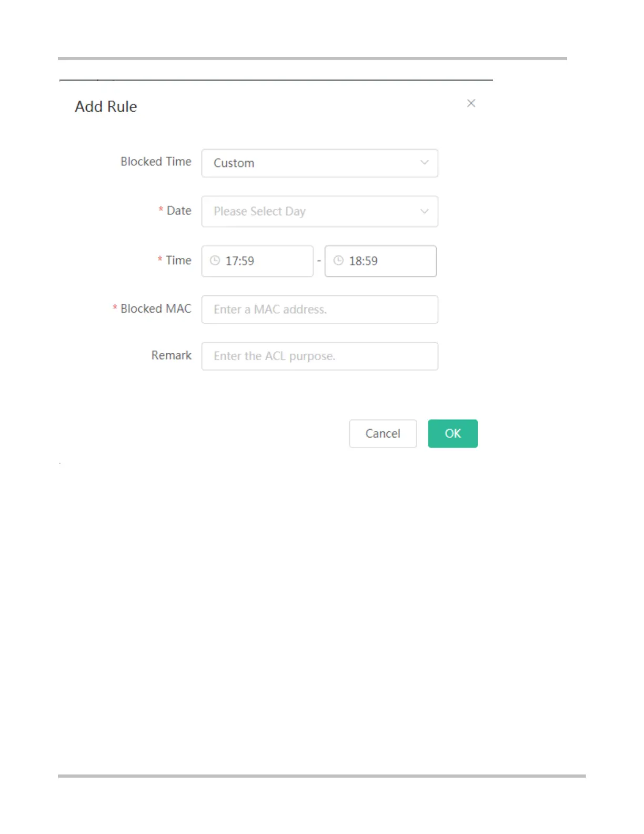Click the Add Rule dialog title

click(x=106, y=107)
